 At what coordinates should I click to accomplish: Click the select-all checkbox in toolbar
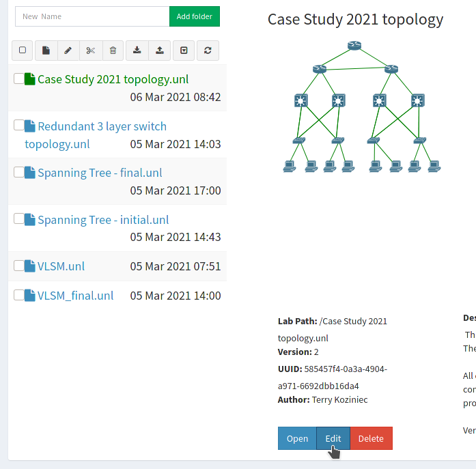pos(23,50)
